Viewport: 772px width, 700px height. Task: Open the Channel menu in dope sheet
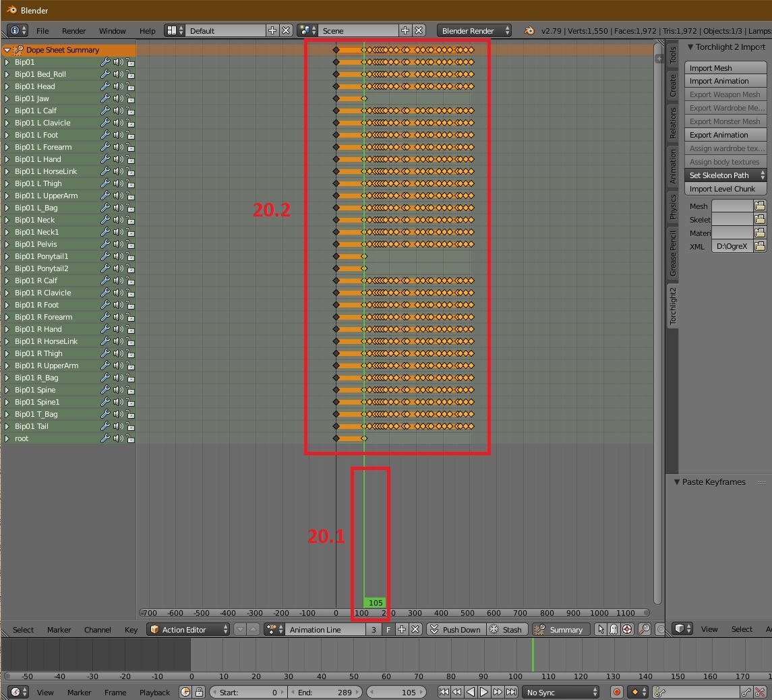click(x=98, y=630)
